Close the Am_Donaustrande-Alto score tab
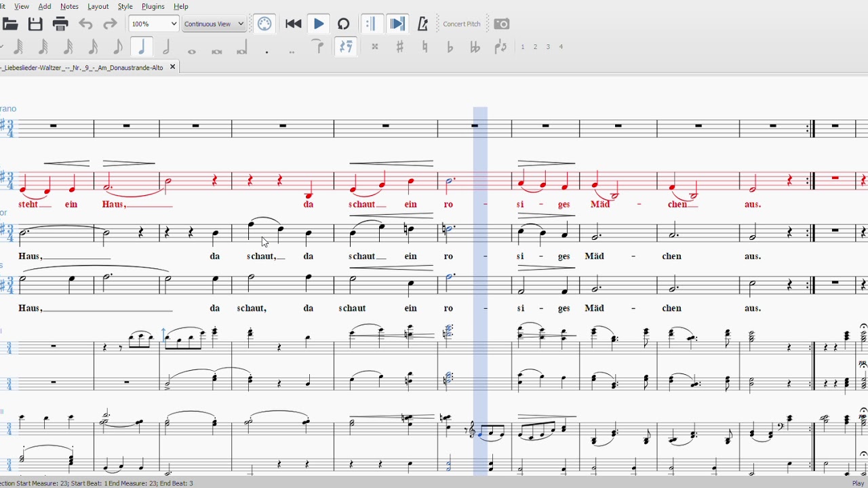This screenshot has width=868, height=488. (172, 67)
